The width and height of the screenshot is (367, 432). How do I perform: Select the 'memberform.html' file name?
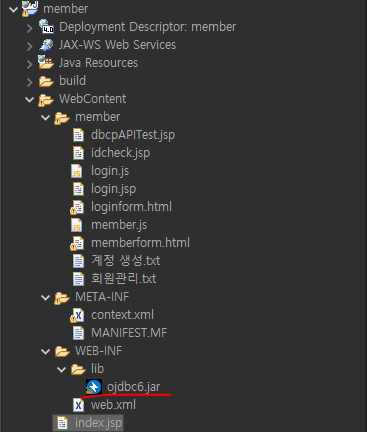140,243
